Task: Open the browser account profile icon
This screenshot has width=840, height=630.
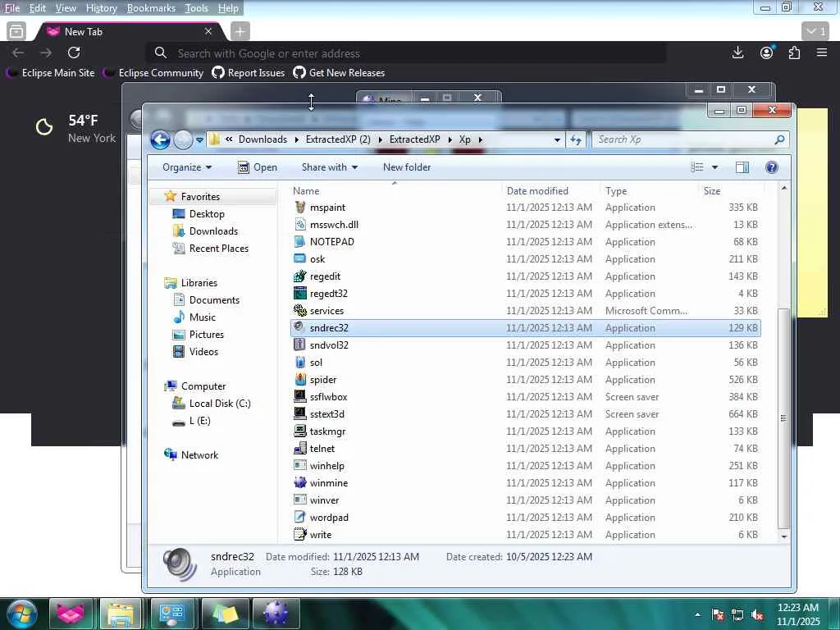Action: (x=767, y=52)
